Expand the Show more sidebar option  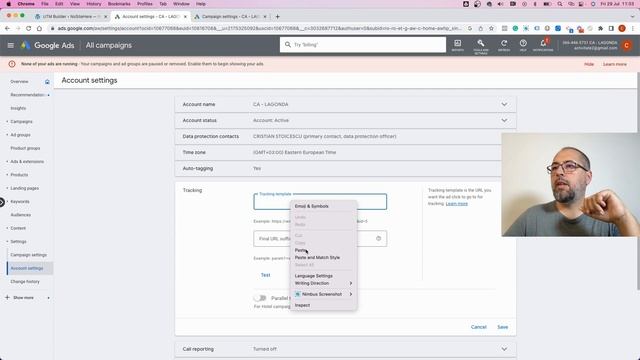23,298
